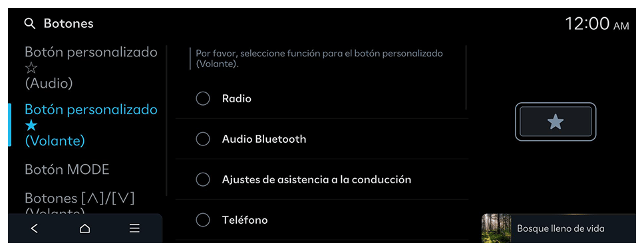Screen dimensions: 644x251
Task: Open Botón personalizado (Audio) menu item
Action: [91, 68]
